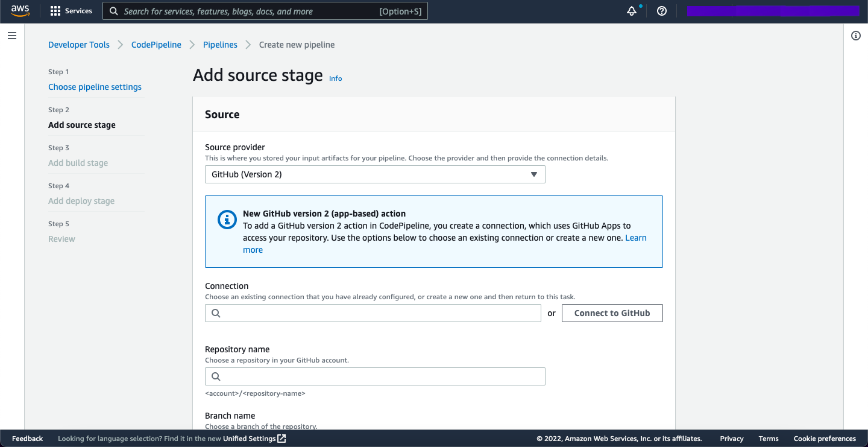Click Connect to GitHub button
The image size is (868, 447).
(x=612, y=313)
